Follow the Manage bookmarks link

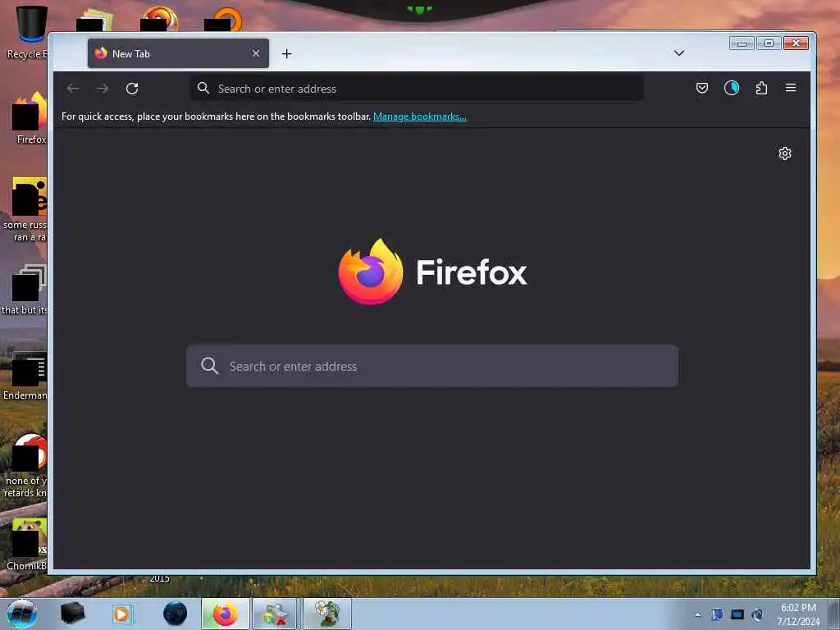pos(419,116)
